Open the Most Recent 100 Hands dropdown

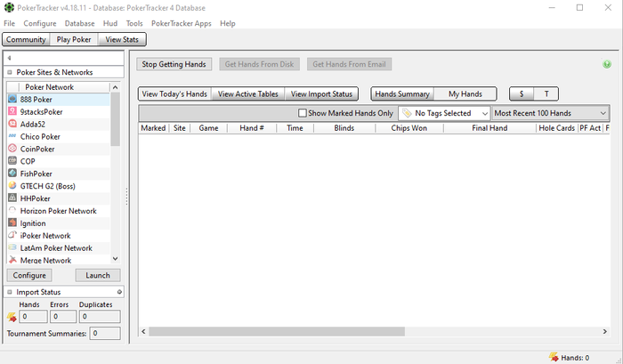[x=550, y=113]
